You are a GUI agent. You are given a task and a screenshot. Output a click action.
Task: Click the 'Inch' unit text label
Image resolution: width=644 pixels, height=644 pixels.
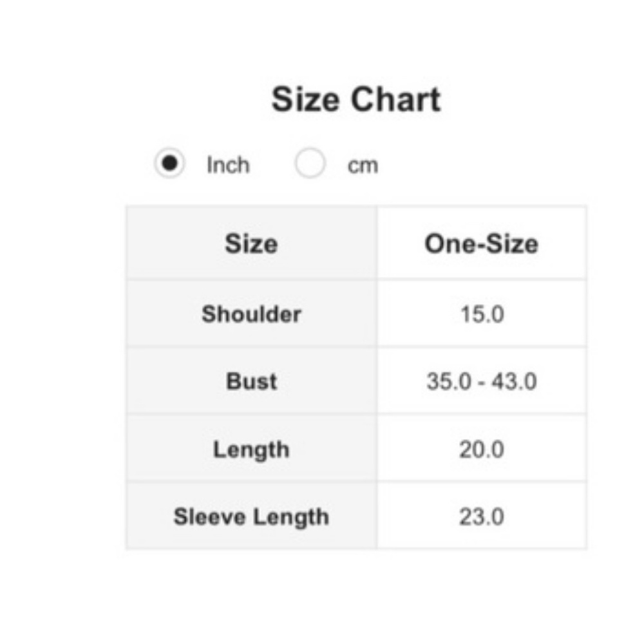coord(228,165)
